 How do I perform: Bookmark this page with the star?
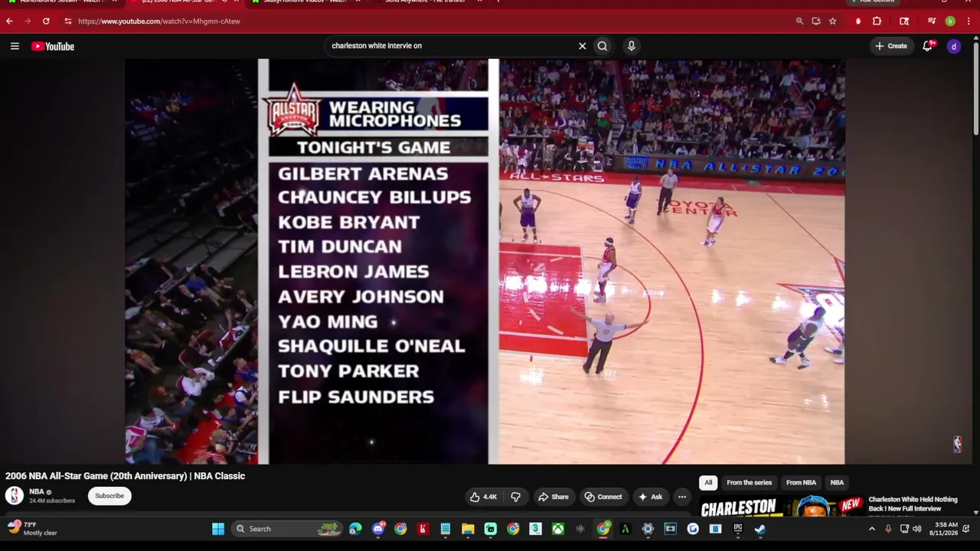click(832, 21)
